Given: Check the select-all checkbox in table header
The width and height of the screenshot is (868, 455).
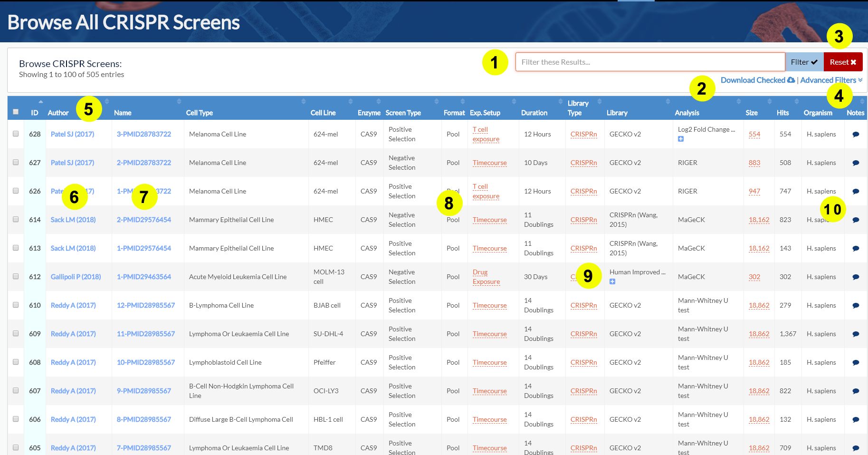Looking at the screenshot, I should tap(16, 112).
